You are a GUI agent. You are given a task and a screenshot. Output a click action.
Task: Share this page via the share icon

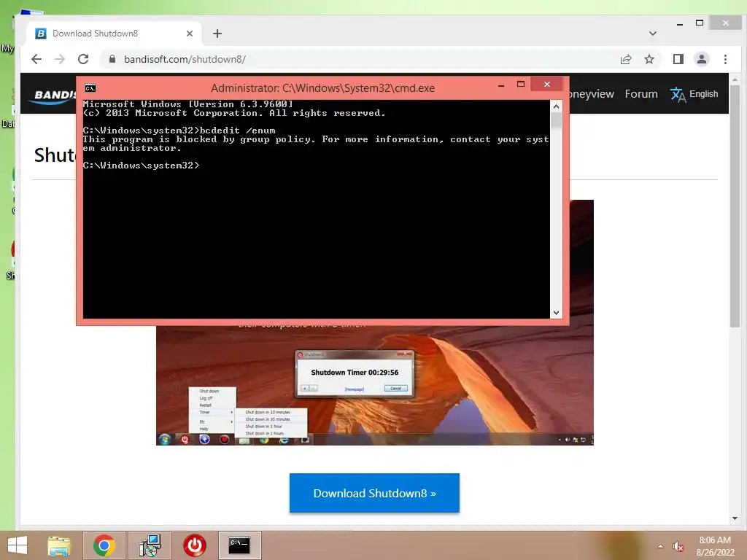pyautogui.click(x=626, y=59)
